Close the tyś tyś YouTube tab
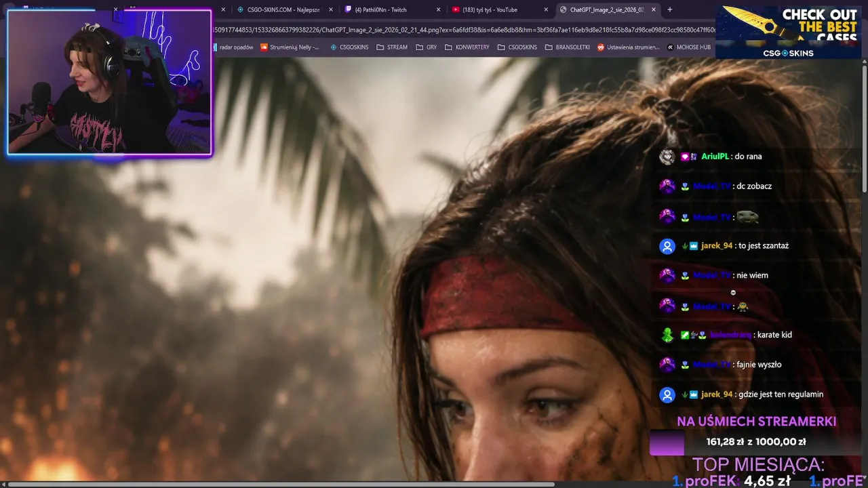 point(546,9)
